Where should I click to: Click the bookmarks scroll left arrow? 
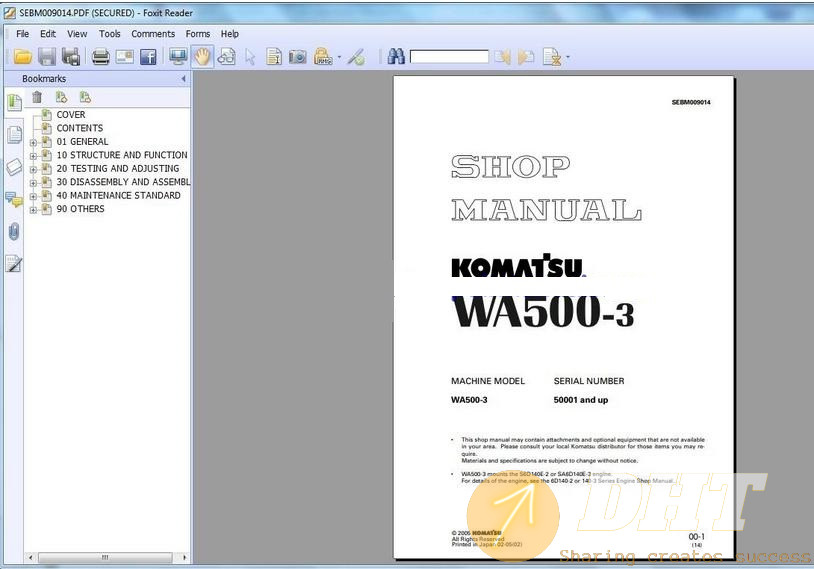coord(31,557)
